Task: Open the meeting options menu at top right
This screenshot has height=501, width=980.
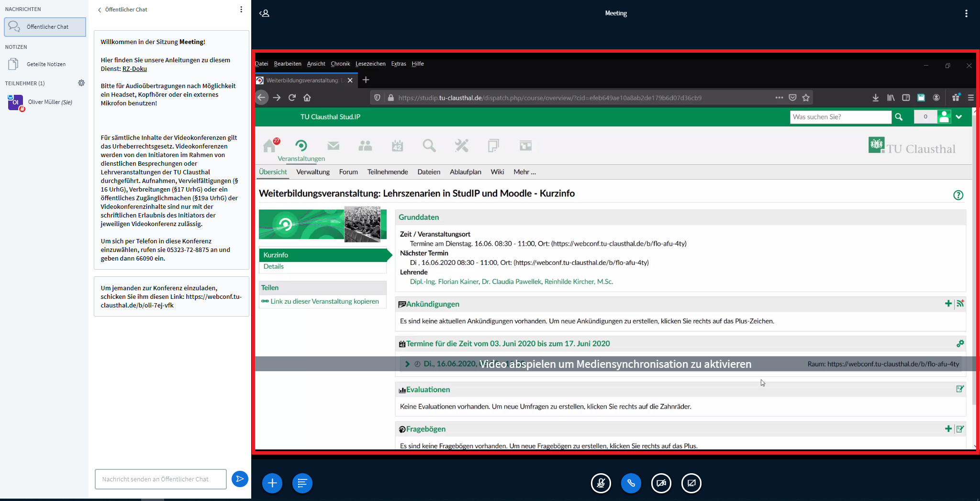Action: tap(966, 13)
